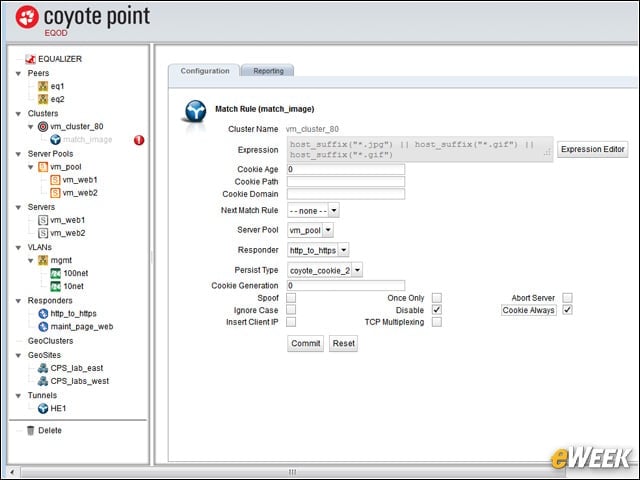The width and height of the screenshot is (640, 480).
Task: Collapse the Server Pools tree node
Action: click(18, 154)
